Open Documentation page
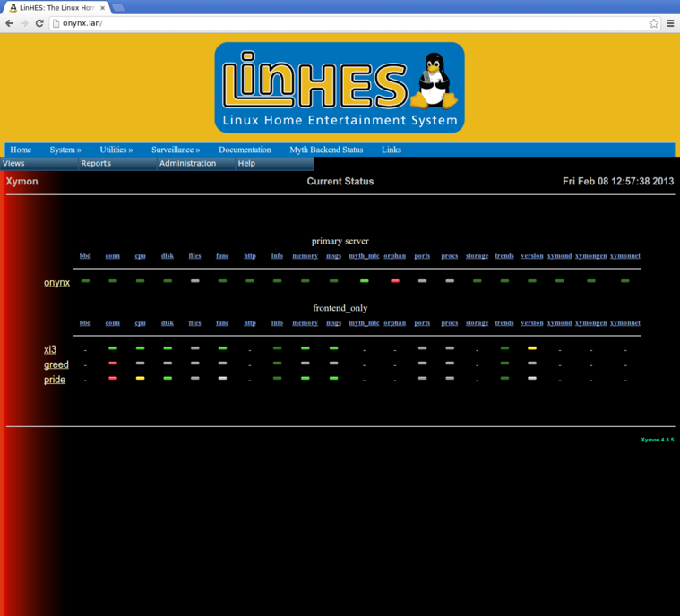This screenshot has height=616, width=680. tap(245, 150)
